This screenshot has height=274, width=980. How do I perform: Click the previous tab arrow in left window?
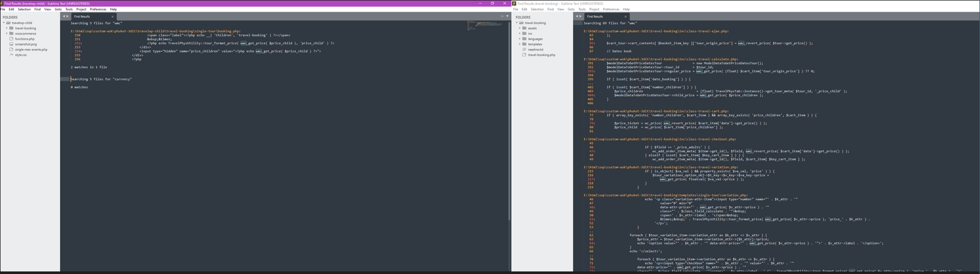[64, 16]
